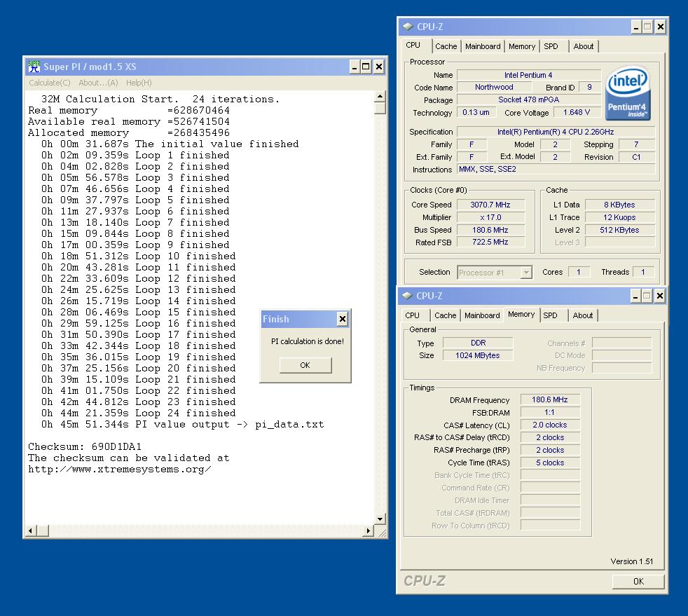The width and height of the screenshot is (688, 616).
Task: Click the PI value output pi_data.txt line
Action: tap(183, 424)
